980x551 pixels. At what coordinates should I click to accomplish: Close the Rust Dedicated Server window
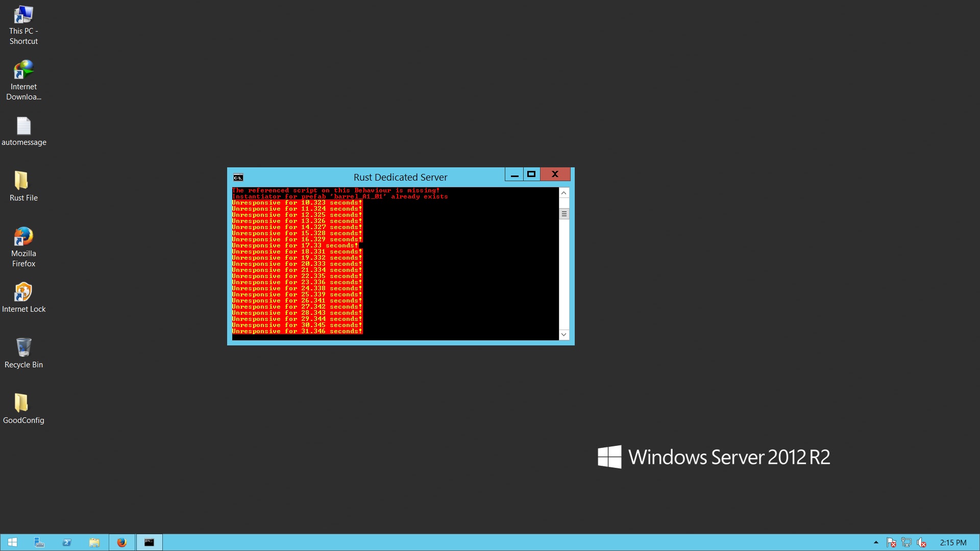coord(555,174)
